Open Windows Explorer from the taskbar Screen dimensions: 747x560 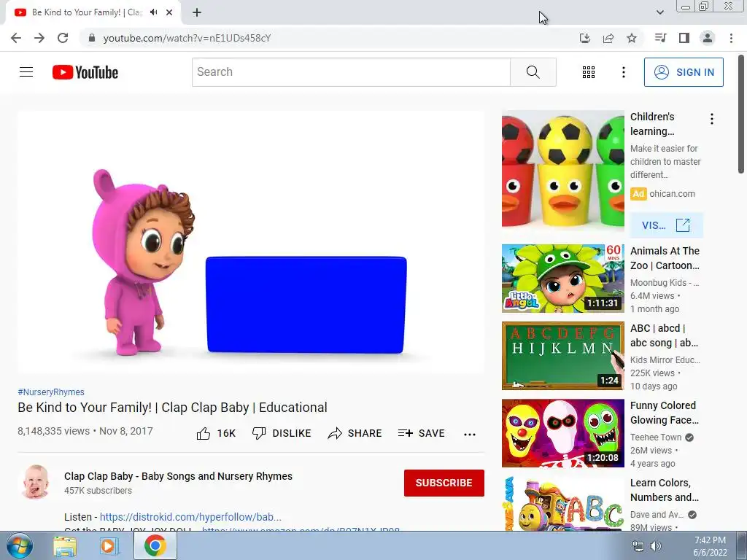(65, 545)
